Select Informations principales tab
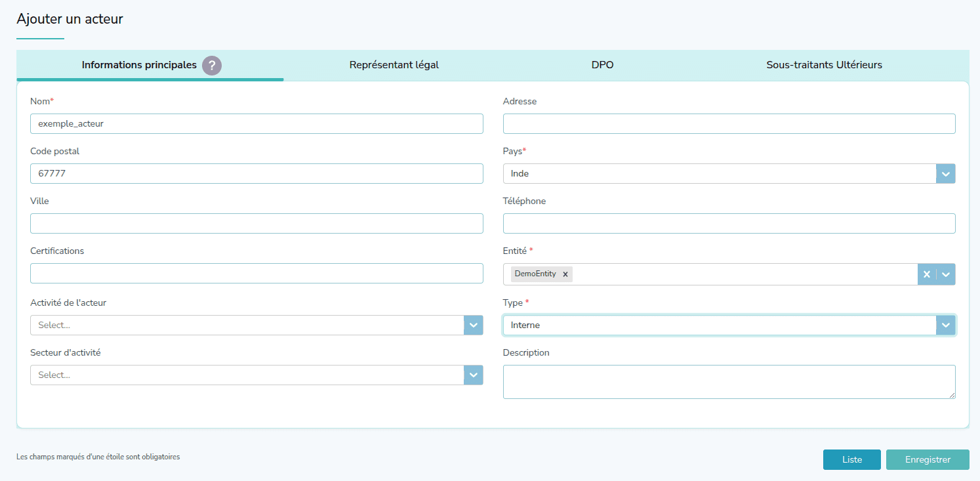Image resolution: width=980 pixels, height=481 pixels. [139, 65]
